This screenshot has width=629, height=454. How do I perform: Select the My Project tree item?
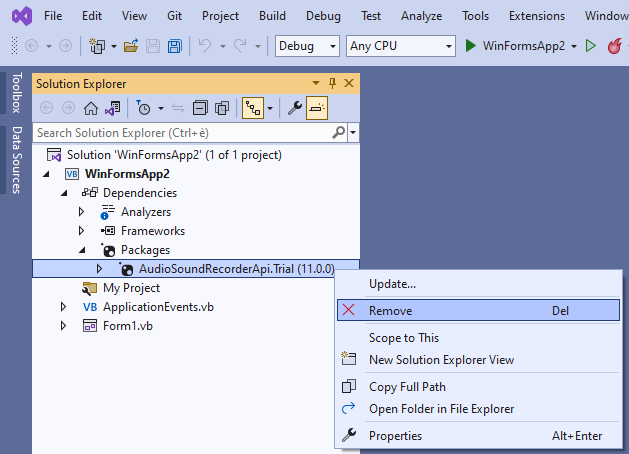tap(131, 288)
